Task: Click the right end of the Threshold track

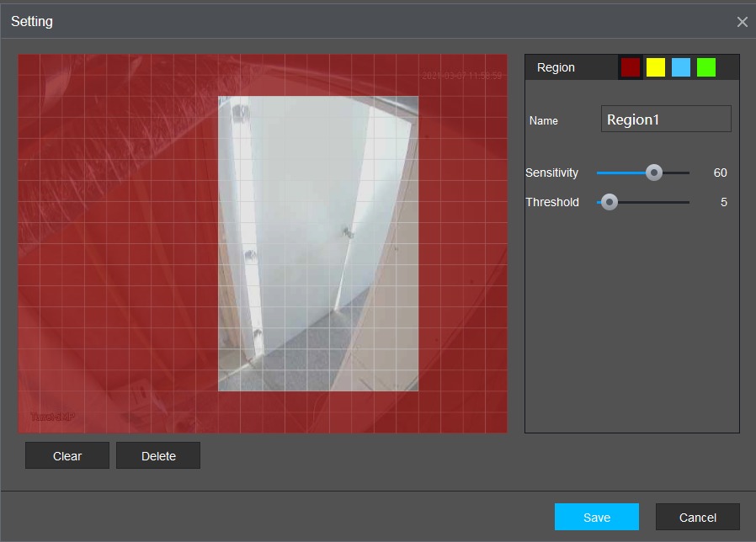Action: tap(682, 202)
